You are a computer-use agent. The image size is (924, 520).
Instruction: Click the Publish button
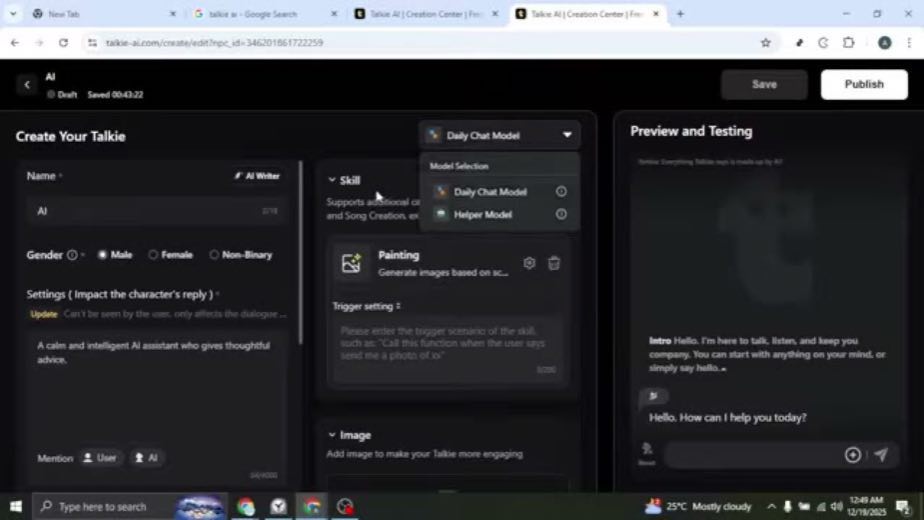[864, 84]
